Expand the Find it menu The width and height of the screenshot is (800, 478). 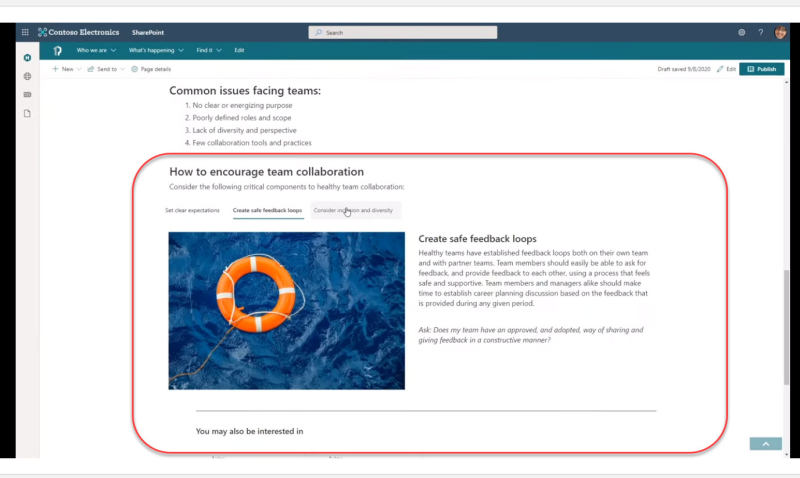tap(209, 50)
